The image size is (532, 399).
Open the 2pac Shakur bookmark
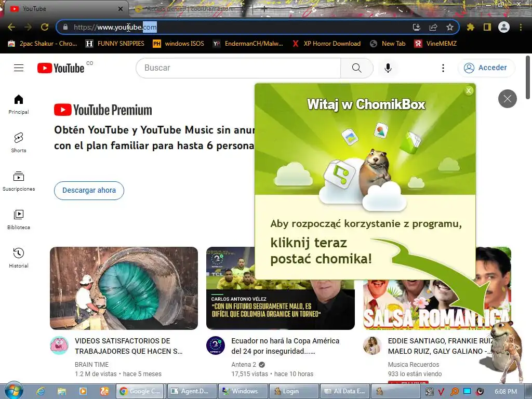(43, 44)
